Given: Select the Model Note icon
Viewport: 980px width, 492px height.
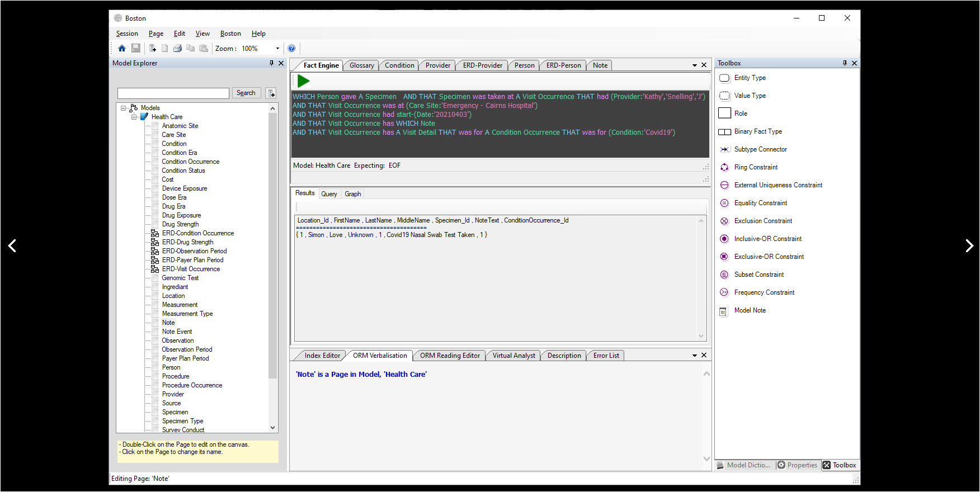Looking at the screenshot, I should 723,311.
